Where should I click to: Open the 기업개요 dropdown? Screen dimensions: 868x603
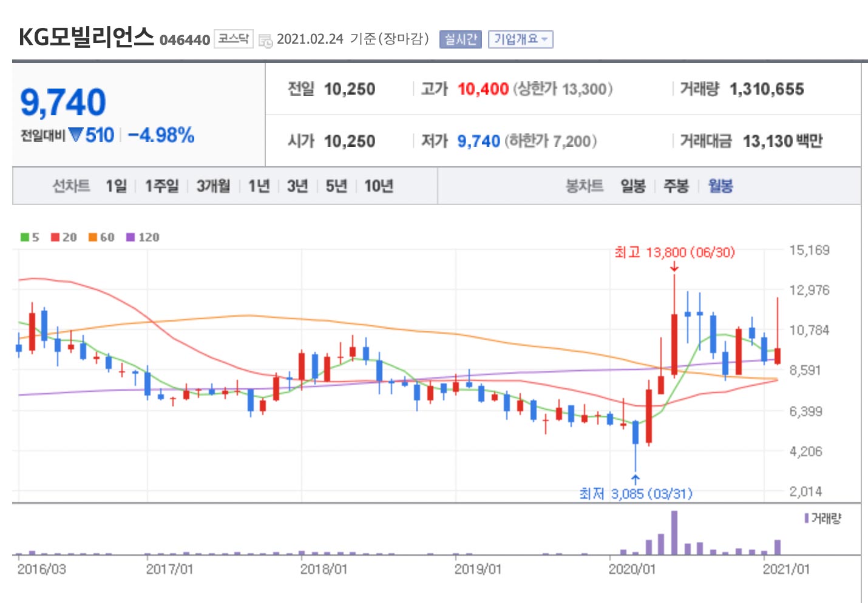(521, 39)
